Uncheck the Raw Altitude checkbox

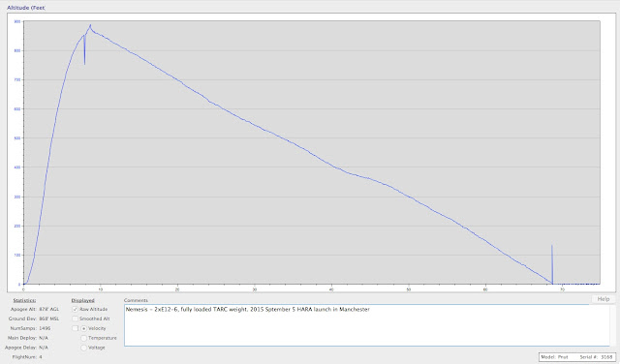coord(76,309)
